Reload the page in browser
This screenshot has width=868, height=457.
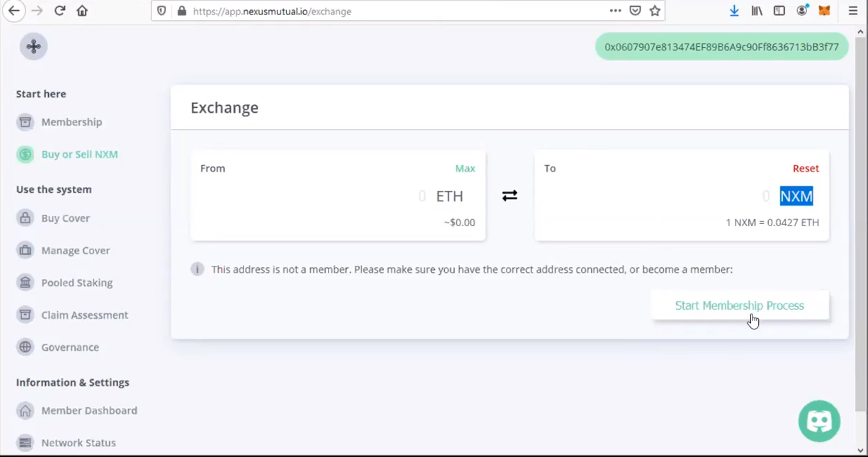(60, 11)
